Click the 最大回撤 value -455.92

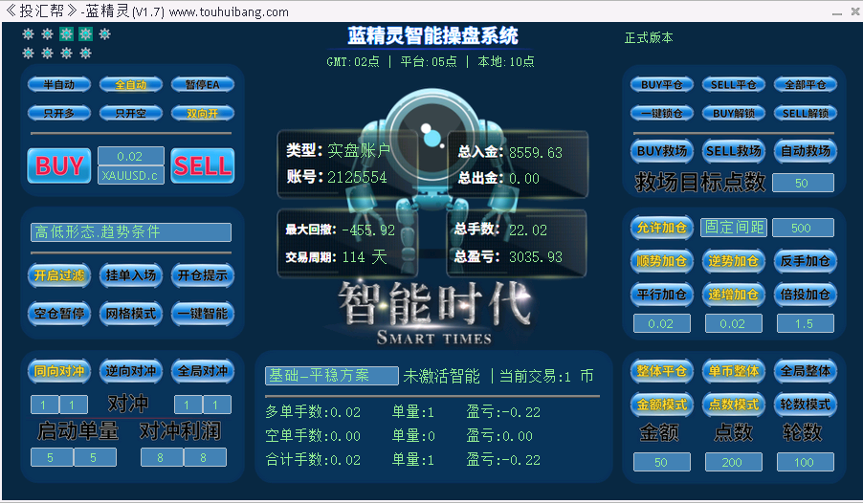coord(368,230)
